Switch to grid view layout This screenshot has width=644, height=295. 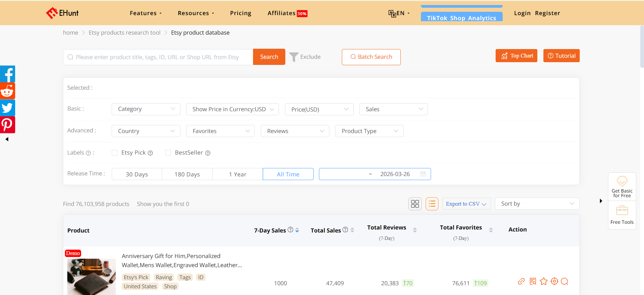(415, 204)
